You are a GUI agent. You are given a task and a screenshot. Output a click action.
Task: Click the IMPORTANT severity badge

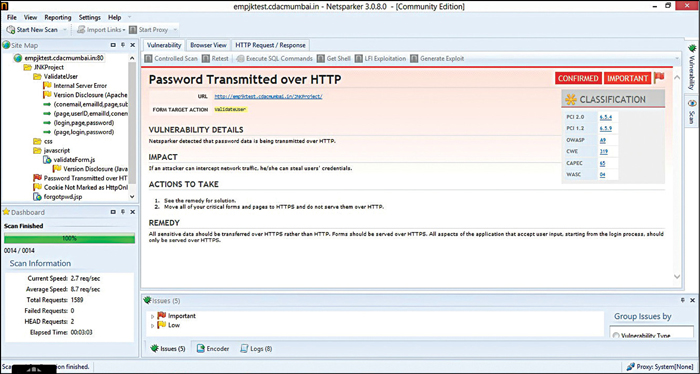[627, 78]
